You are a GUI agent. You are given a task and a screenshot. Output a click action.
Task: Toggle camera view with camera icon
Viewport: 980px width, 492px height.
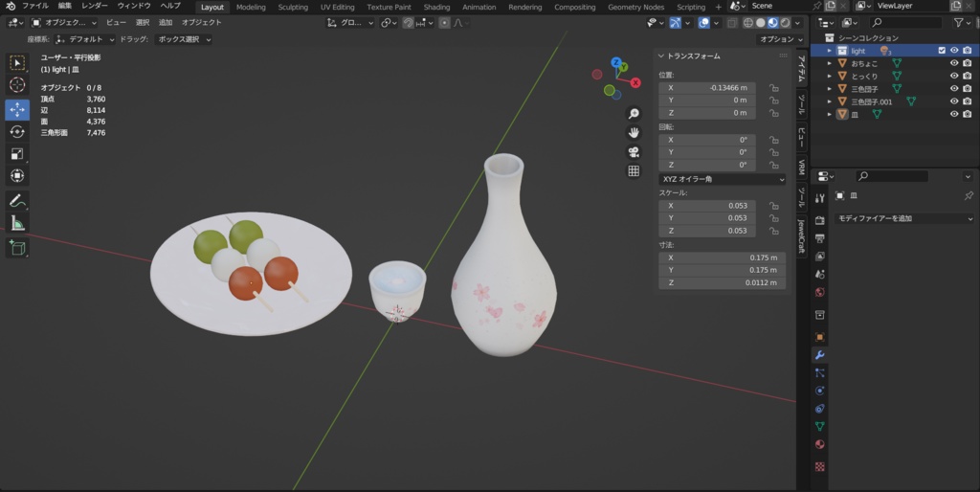pyautogui.click(x=634, y=152)
